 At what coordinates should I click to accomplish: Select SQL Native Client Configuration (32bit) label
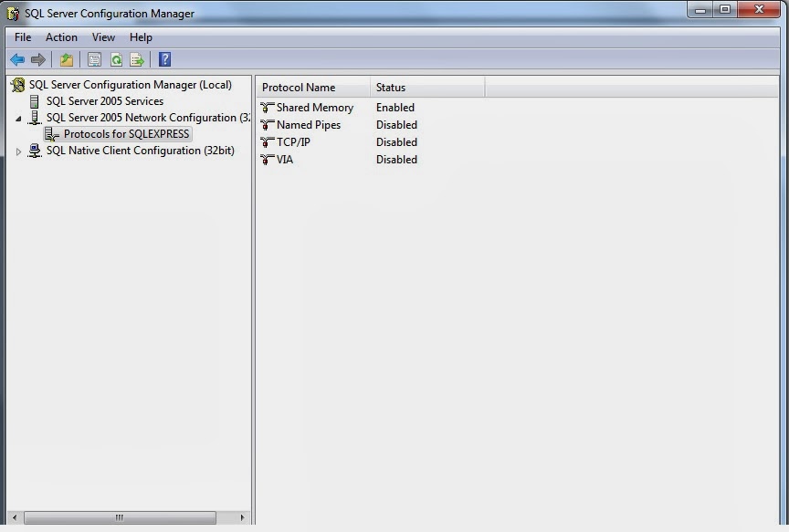click(141, 151)
